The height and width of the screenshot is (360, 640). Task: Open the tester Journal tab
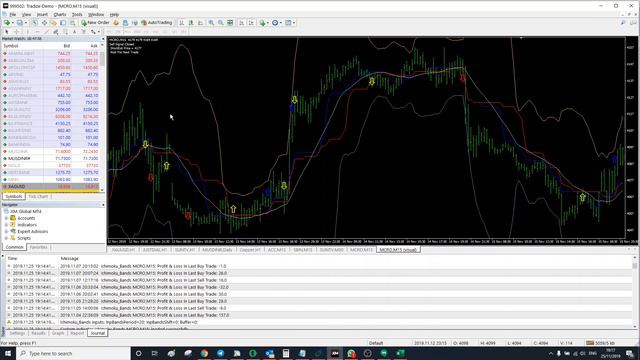[98, 333]
